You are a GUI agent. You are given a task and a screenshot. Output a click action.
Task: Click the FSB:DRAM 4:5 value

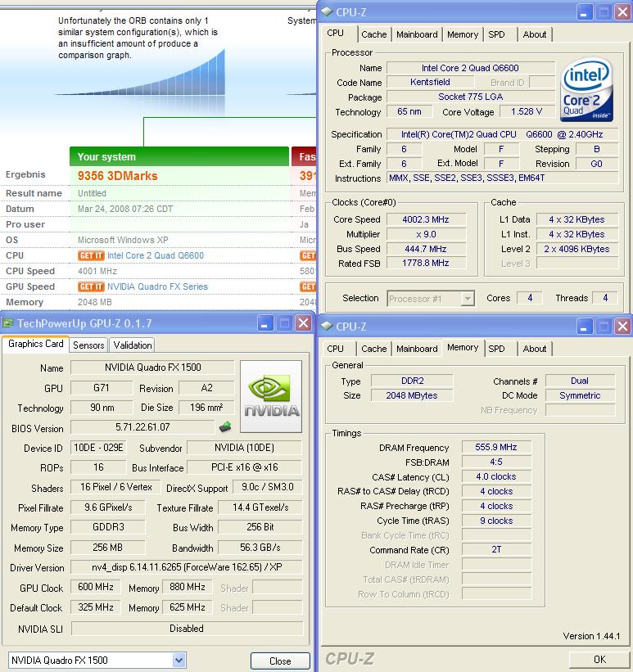[496, 462]
